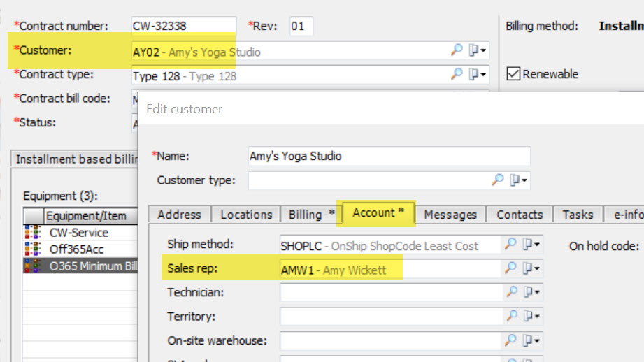Toggle the Renewable checkbox
Viewport: 644px width, 362px height.
pyautogui.click(x=513, y=74)
